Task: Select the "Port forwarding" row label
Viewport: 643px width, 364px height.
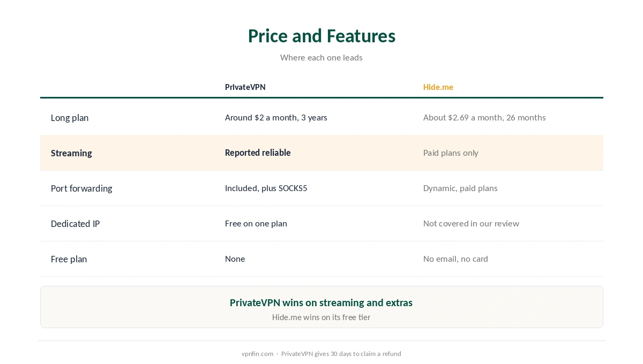Action: pos(81,188)
